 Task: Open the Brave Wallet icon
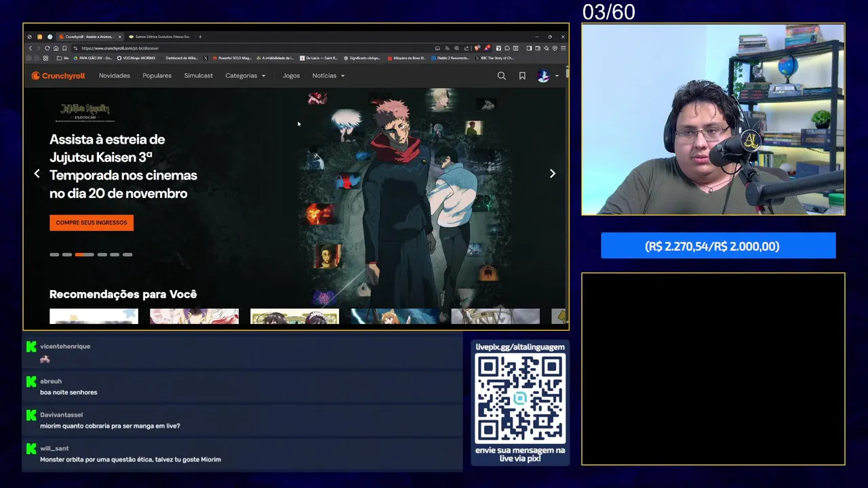click(x=538, y=48)
